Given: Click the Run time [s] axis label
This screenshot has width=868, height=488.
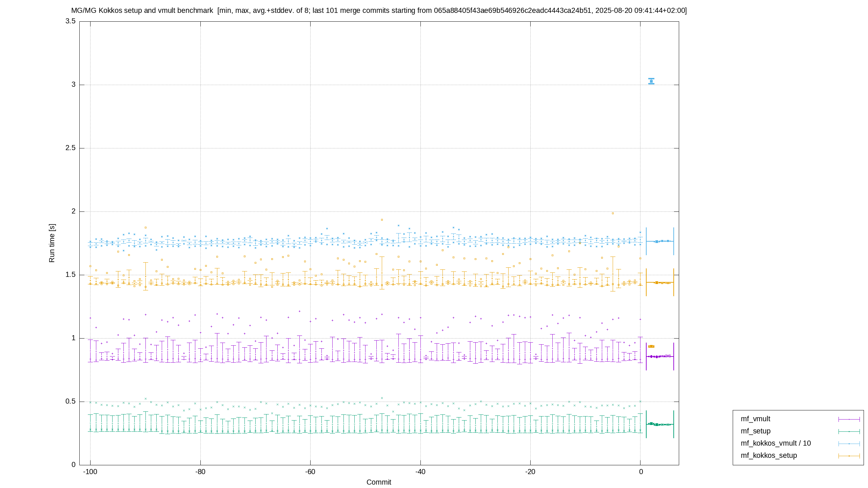Looking at the screenshot, I should click(52, 243).
